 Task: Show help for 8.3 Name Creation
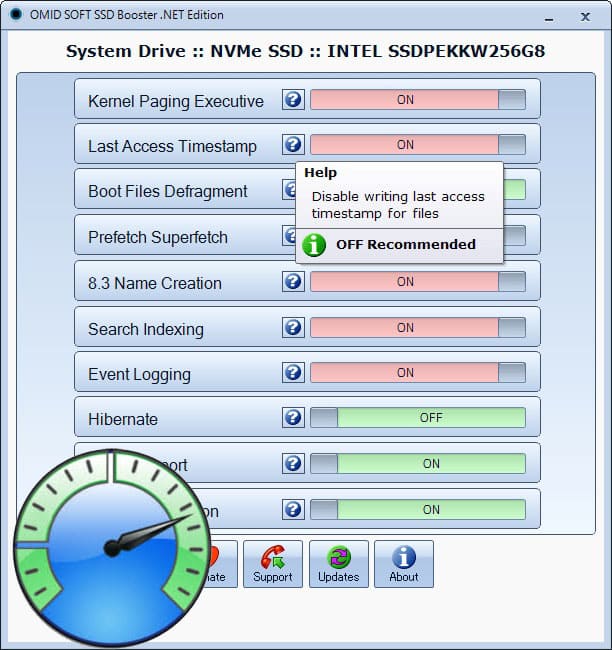pos(293,281)
